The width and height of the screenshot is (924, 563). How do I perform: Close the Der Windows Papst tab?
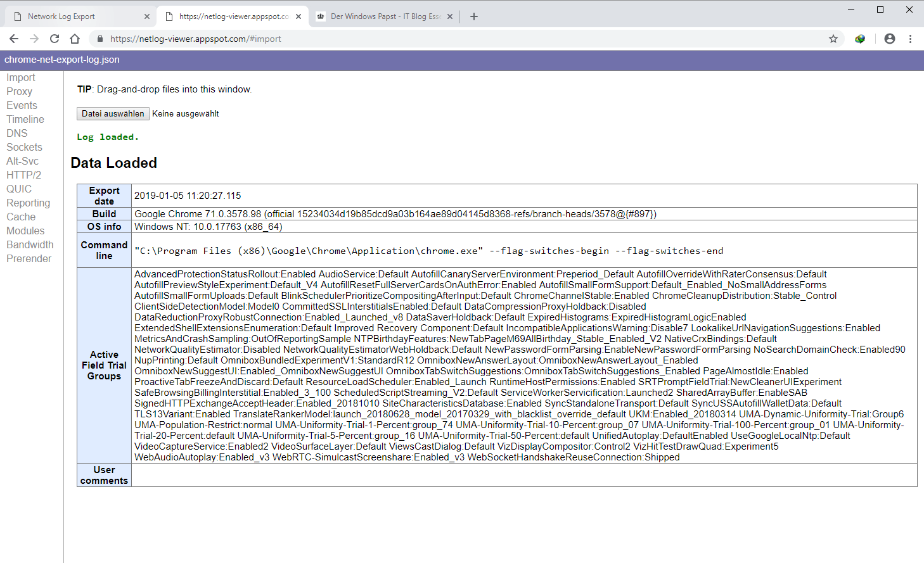tap(450, 16)
